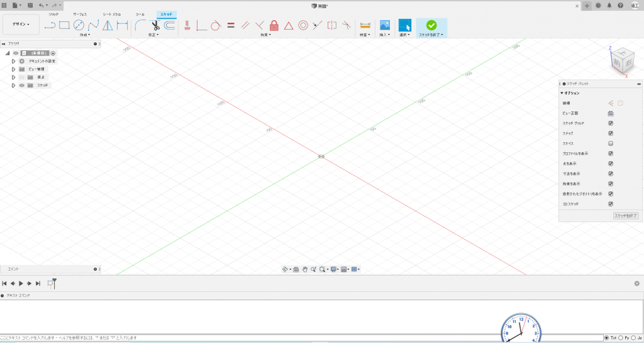
Task: Click the スケッチ ribbon tab
Action: pos(166,14)
